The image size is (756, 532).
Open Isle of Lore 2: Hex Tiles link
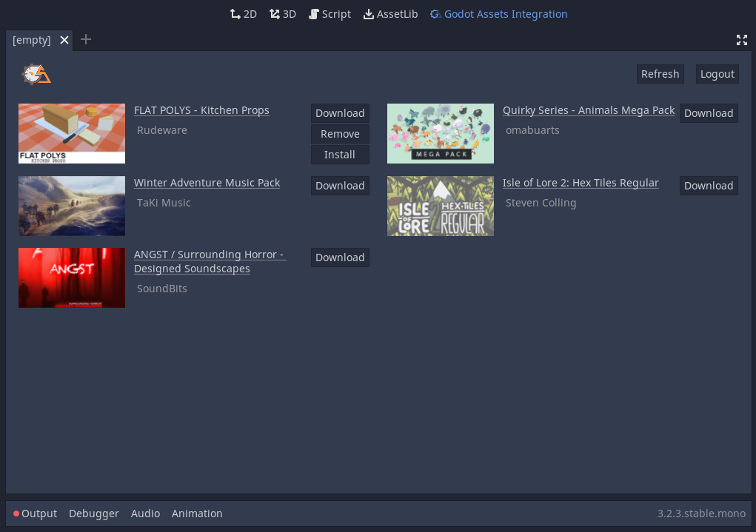click(581, 183)
